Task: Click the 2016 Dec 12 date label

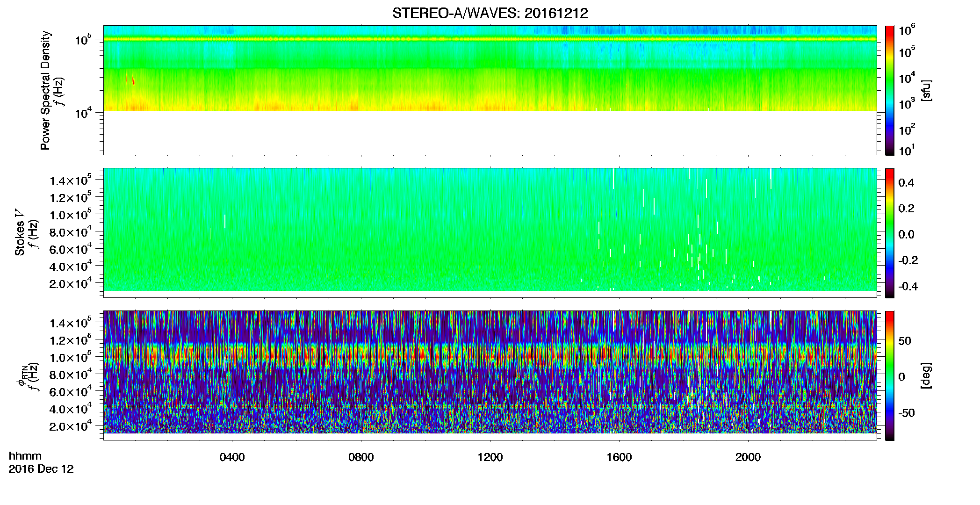Action: pyautogui.click(x=41, y=469)
